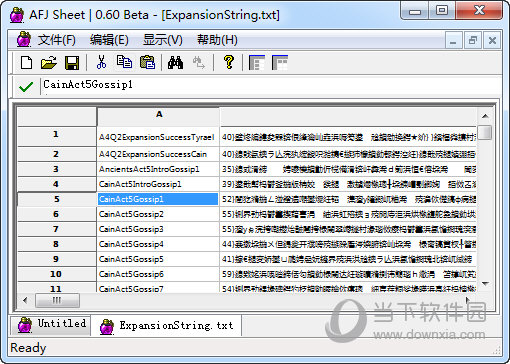Open the 帮助(H) menu
The width and height of the screenshot is (510, 364).
pyautogui.click(x=217, y=40)
